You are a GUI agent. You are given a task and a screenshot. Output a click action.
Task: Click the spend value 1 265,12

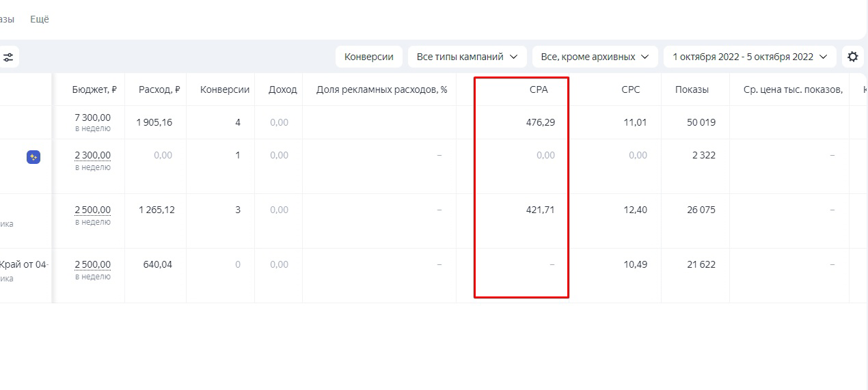[157, 210]
